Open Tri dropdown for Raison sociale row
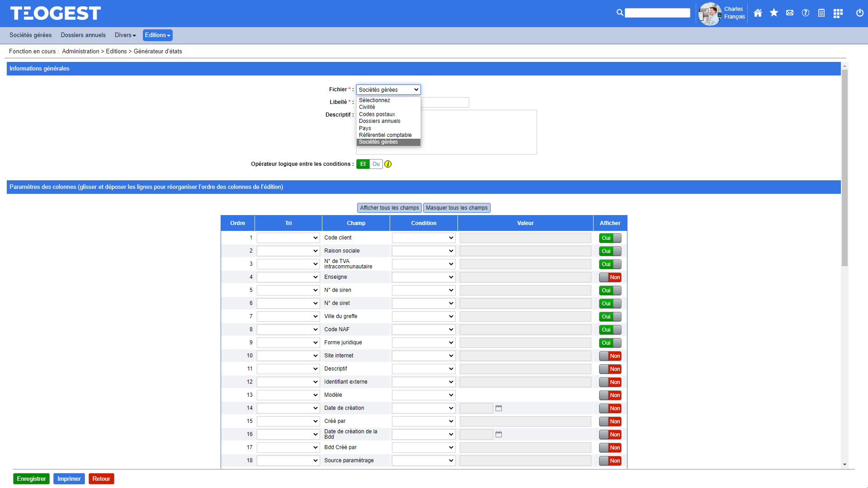This screenshot has width=868, height=488. (288, 251)
